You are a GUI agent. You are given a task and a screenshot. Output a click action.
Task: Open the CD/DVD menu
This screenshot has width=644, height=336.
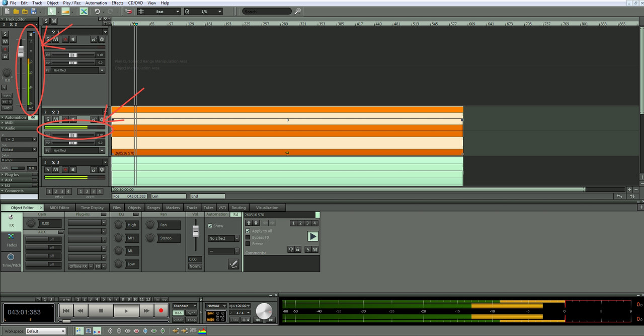coord(135,3)
